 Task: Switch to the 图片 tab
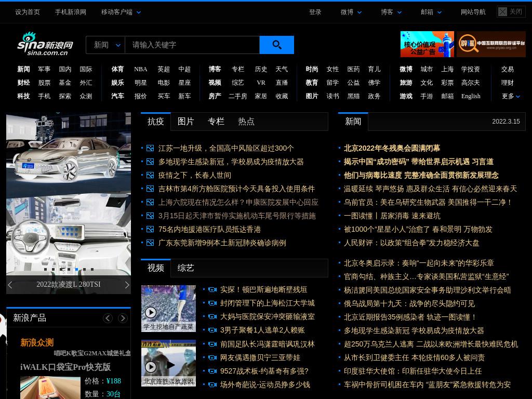[x=185, y=122]
